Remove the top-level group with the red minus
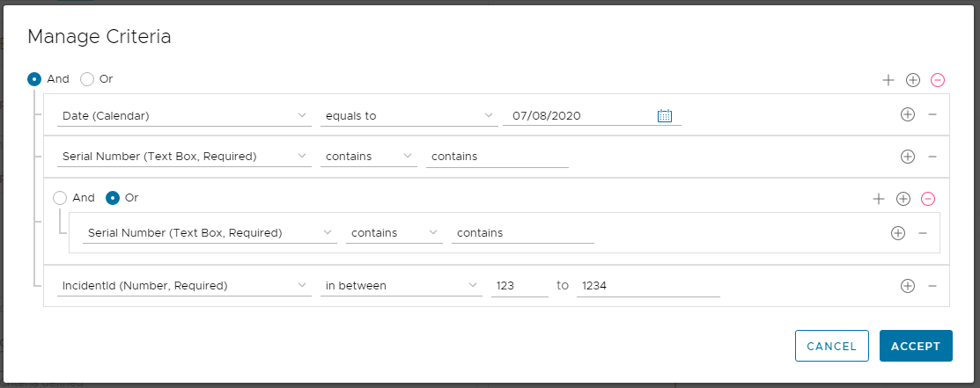The image size is (980, 388). coord(938,80)
